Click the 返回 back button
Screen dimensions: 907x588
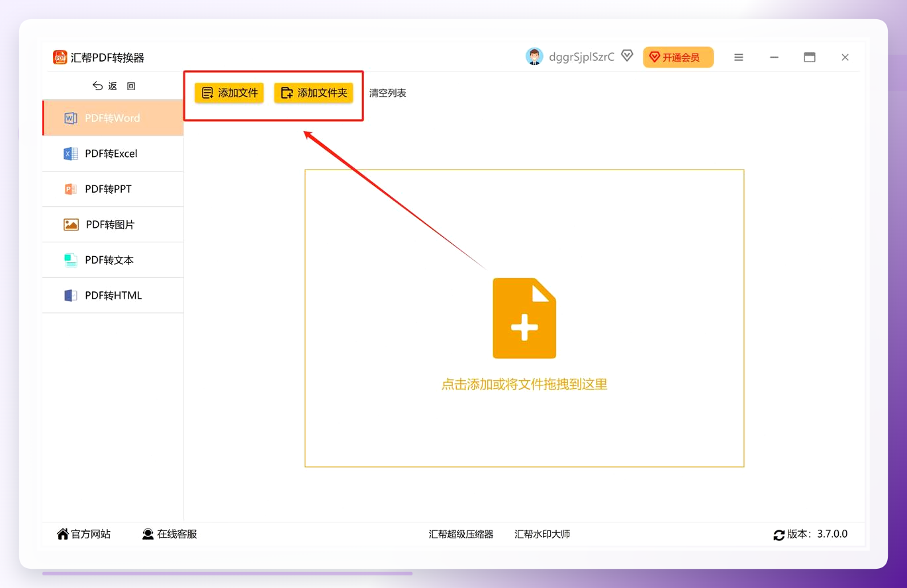coord(114,86)
